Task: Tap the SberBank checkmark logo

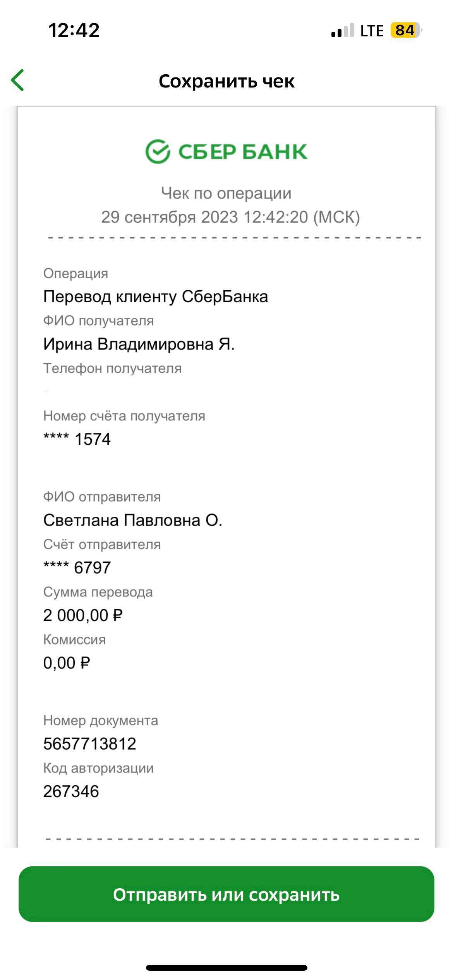Action: 158,151
